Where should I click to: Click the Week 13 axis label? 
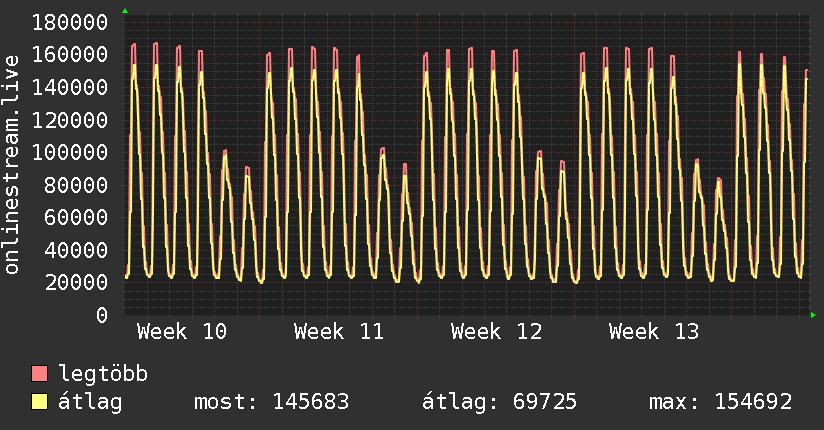click(x=654, y=332)
